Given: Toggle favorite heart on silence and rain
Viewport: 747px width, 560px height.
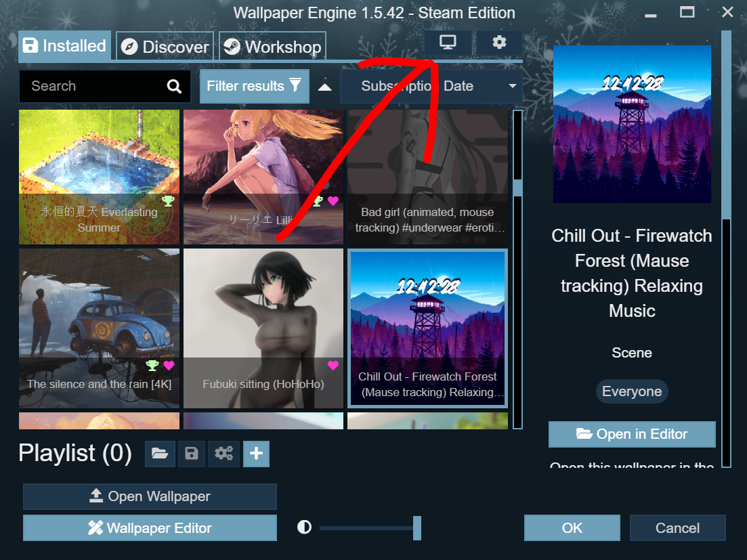Looking at the screenshot, I should [169, 365].
